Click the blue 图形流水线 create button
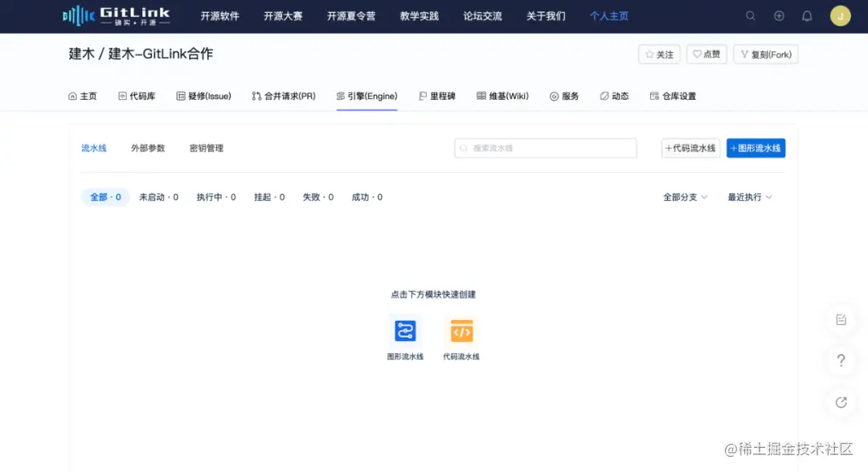The image size is (868, 472). pos(755,148)
